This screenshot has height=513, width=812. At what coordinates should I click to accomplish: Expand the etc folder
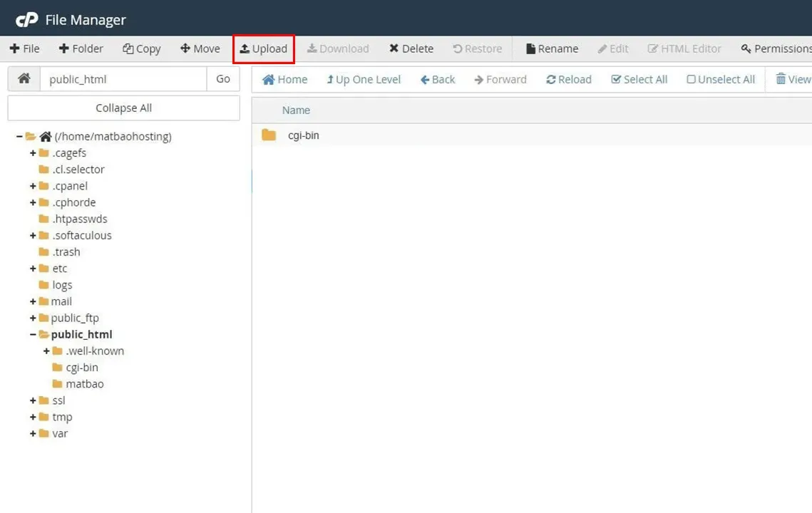click(x=33, y=269)
